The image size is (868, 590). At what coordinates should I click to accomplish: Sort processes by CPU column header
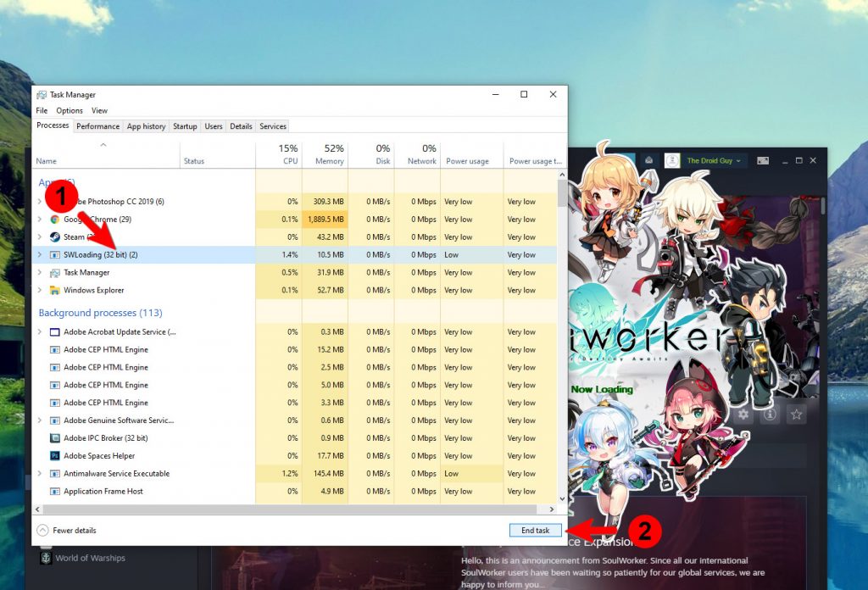click(x=279, y=155)
